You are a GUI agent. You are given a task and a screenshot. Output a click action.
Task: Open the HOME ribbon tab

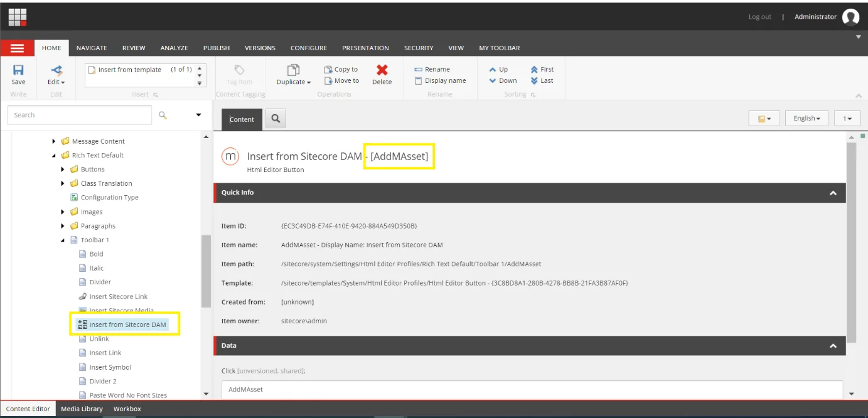51,48
